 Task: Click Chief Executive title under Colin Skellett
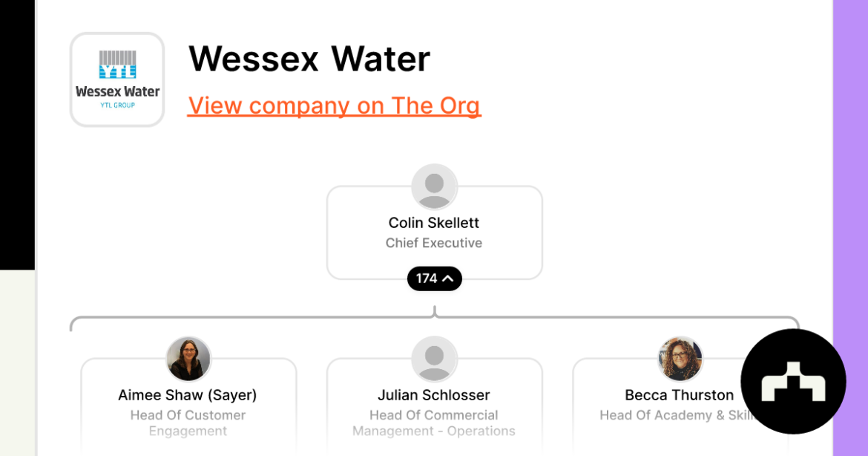(433, 243)
